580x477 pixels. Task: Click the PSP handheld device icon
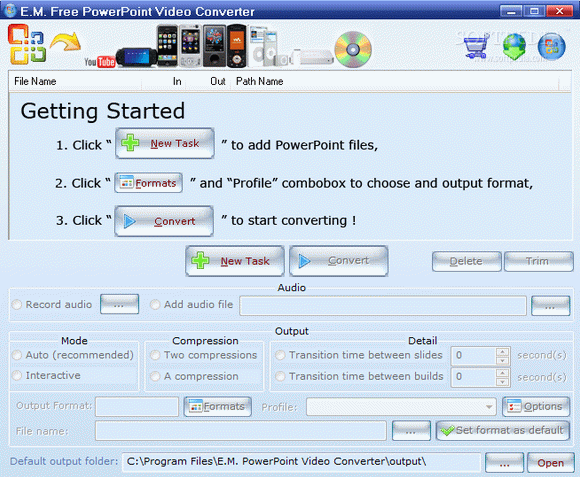pos(136,58)
